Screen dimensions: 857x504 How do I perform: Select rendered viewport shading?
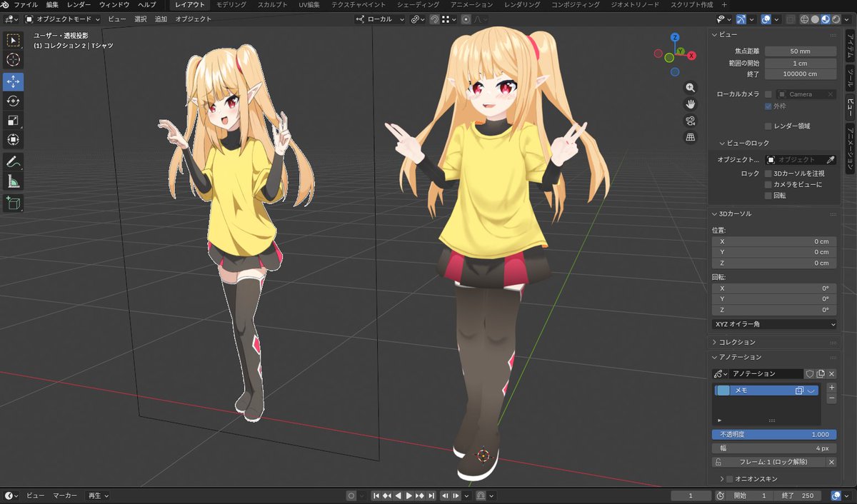pyautogui.click(x=836, y=19)
